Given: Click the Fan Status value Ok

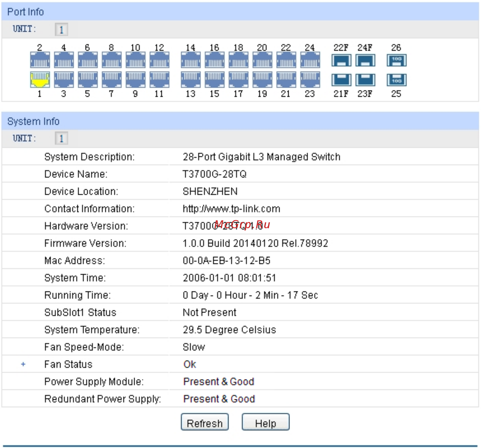Looking at the screenshot, I should (x=190, y=364).
